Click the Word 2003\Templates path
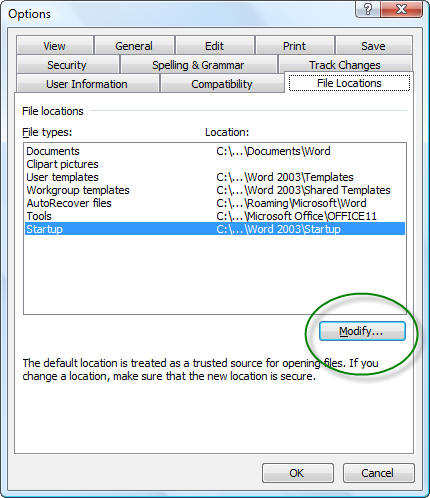This screenshot has width=430, height=498. pos(285,177)
